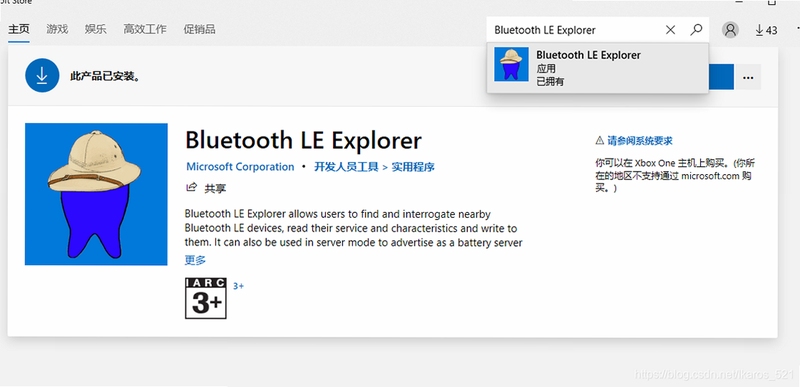Click the magnifier search icon
The width and height of the screenshot is (800, 387).
point(696,30)
